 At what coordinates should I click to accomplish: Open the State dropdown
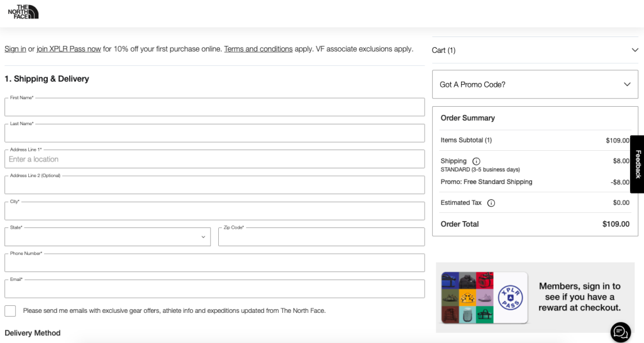point(108,237)
